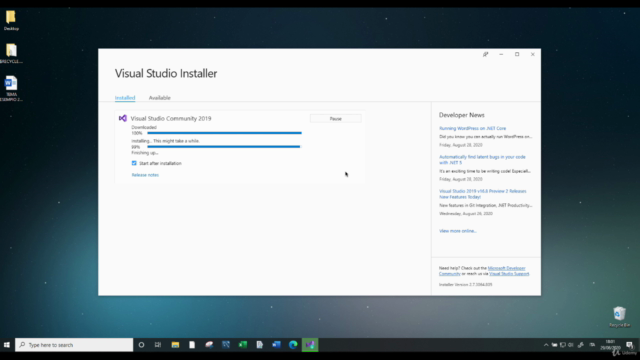Image resolution: width=640 pixels, height=360 pixels.
Task: Open File Explorer from the taskbar
Action: 175,345
